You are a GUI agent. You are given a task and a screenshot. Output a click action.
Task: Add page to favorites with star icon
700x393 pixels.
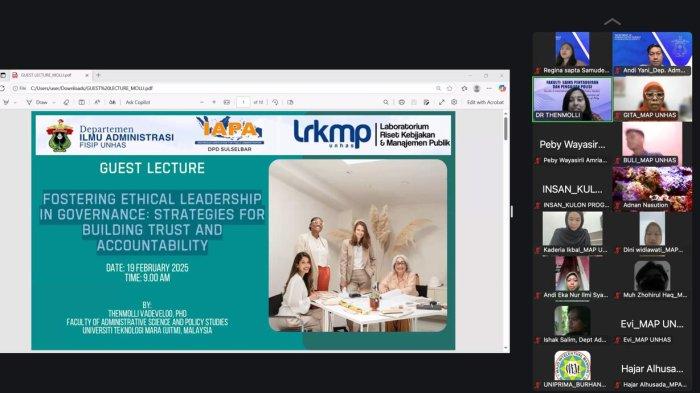(x=450, y=88)
